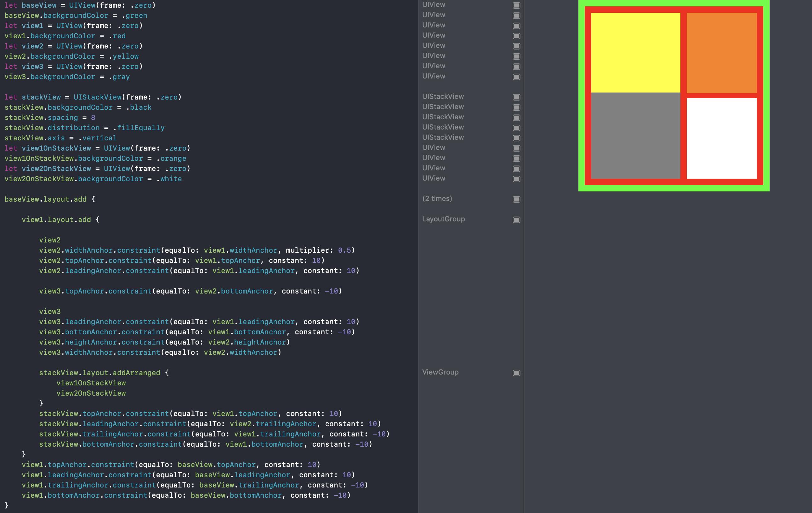Click the result button for the sixth UIView

pos(516,56)
